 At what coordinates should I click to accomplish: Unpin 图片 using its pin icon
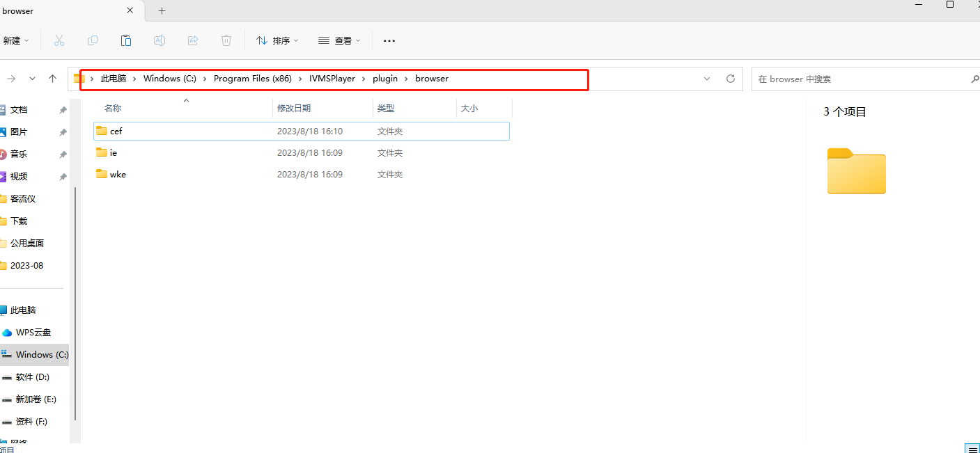pos(63,132)
